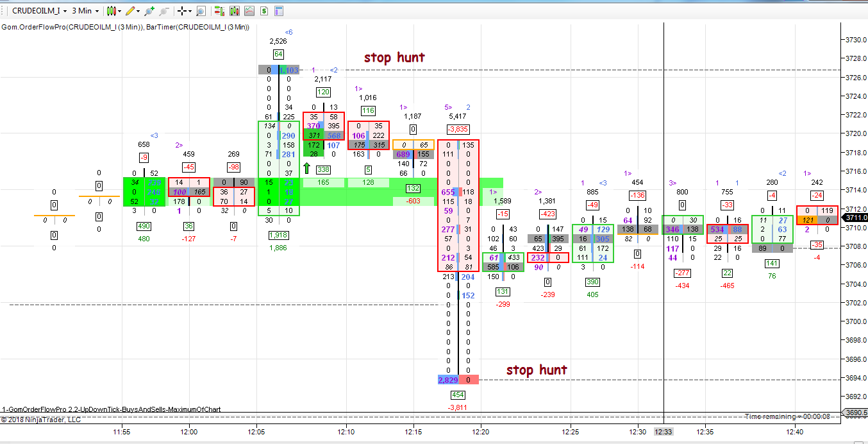Click the 1,589 bar volume total

click(x=503, y=201)
